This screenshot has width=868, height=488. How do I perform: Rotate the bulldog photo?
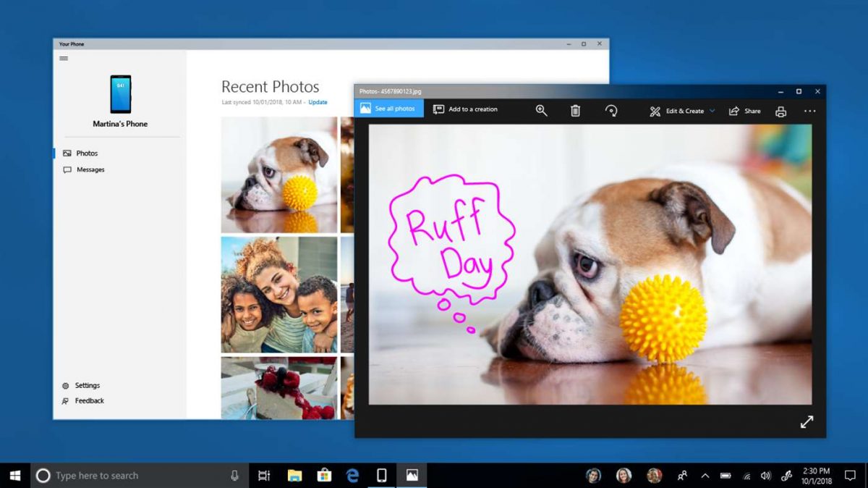611,110
